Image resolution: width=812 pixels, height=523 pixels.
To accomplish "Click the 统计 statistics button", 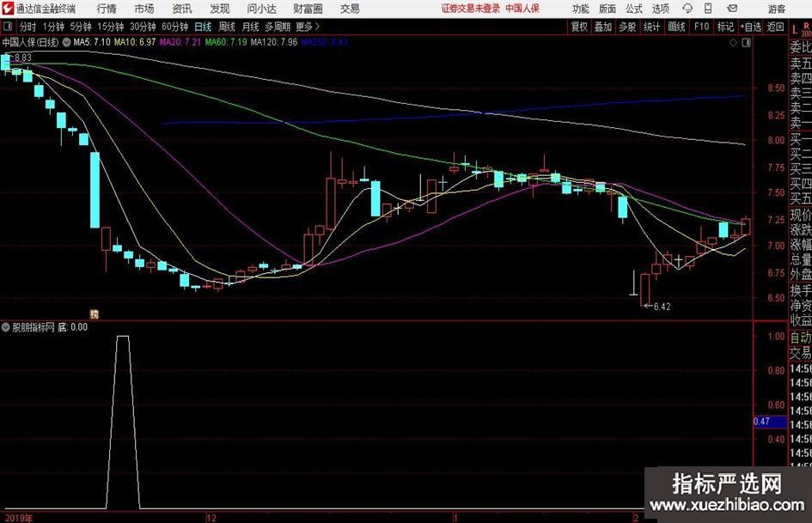I will (651, 27).
